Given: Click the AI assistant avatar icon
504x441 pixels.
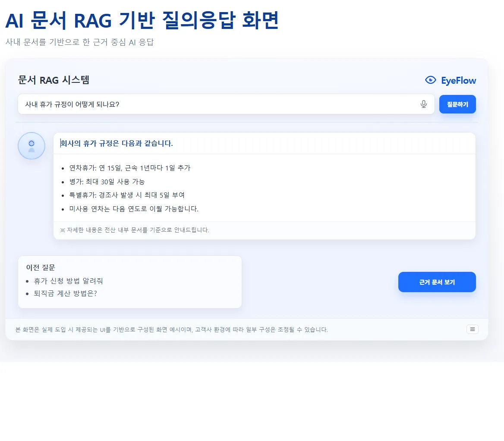Looking at the screenshot, I should [x=31, y=146].
